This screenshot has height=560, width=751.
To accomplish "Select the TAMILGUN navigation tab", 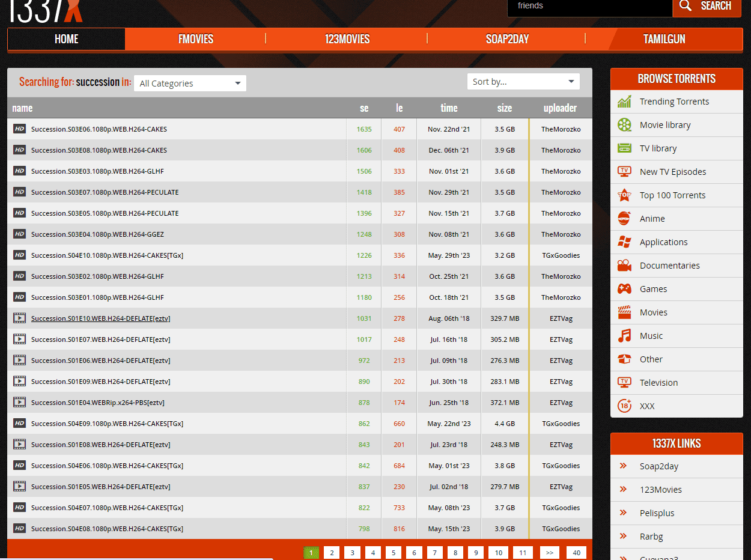I will point(664,39).
